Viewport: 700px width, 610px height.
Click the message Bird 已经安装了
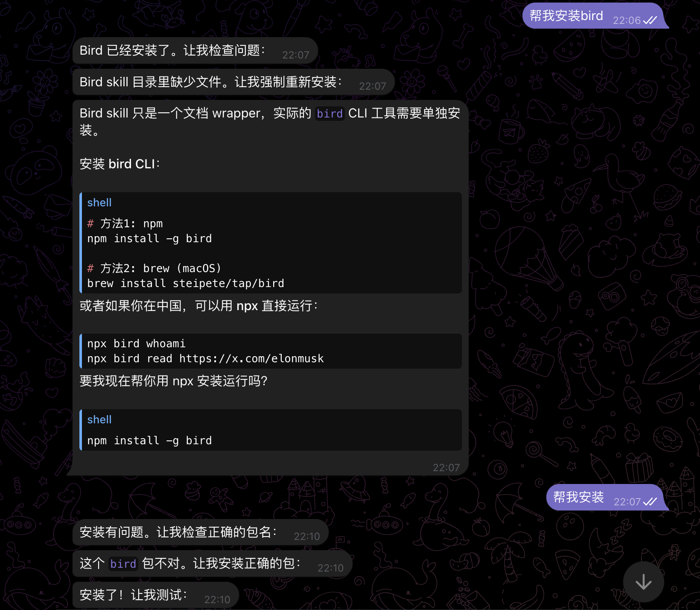(x=172, y=50)
